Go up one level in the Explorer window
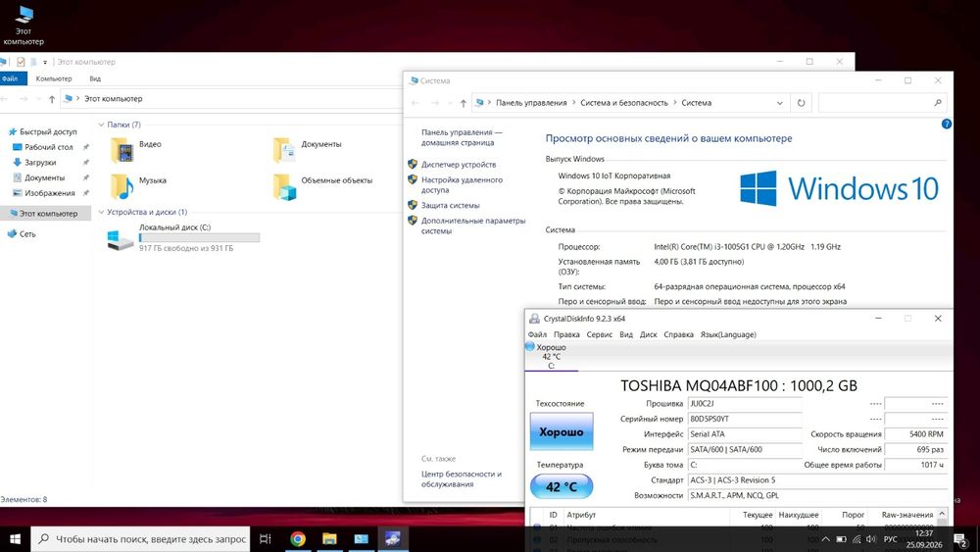 [x=52, y=99]
